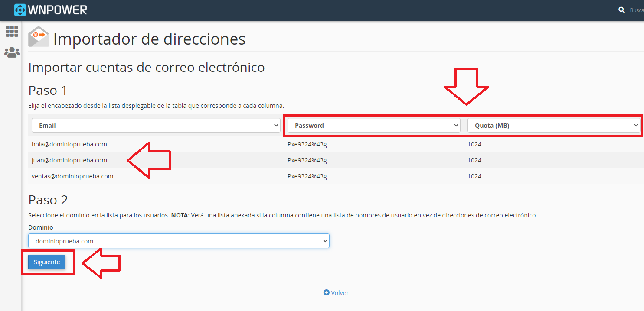Image resolution: width=644 pixels, height=311 pixels.
Task: Expand the Email column header dropdown
Action: click(156, 126)
